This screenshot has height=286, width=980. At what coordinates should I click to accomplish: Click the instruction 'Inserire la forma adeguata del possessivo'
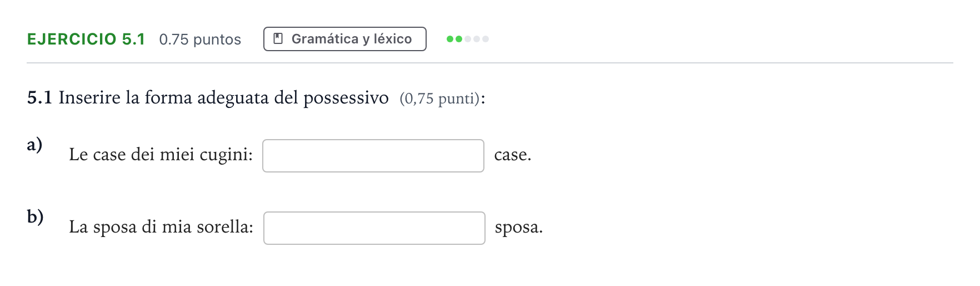pyautogui.click(x=224, y=98)
